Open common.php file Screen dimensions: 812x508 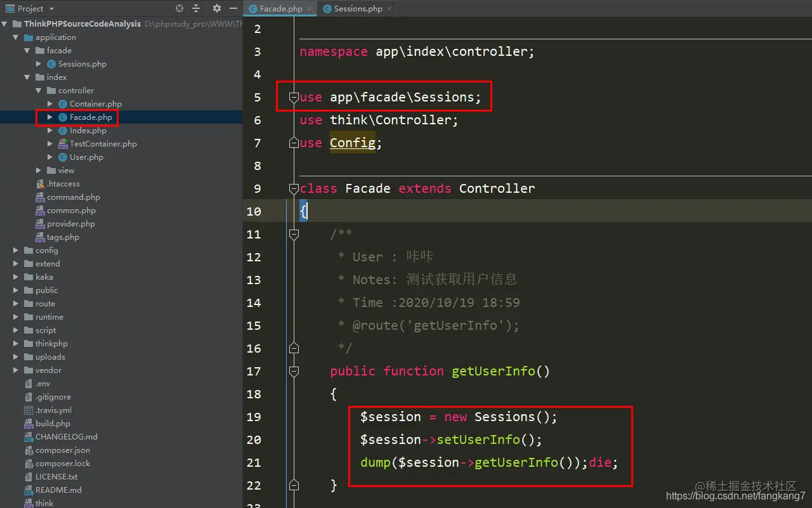pos(71,211)
